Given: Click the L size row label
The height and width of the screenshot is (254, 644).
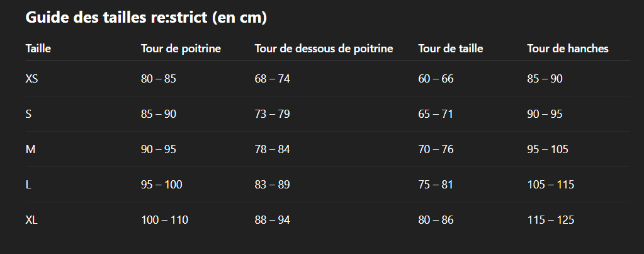Looking at the screenshot, I should [x=28, y=185].
